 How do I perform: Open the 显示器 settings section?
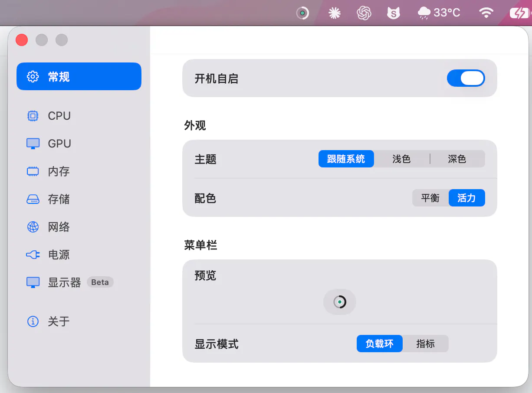(79, 282)
